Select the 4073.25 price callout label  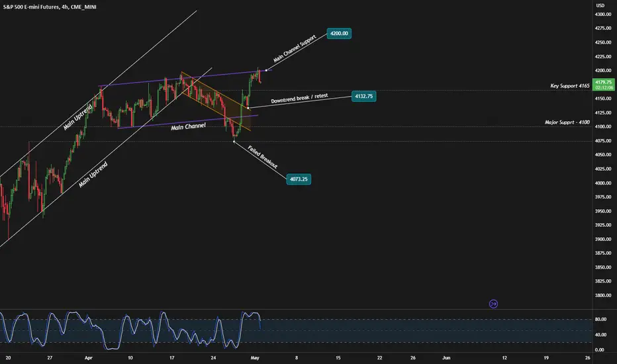tap(299, 179)
